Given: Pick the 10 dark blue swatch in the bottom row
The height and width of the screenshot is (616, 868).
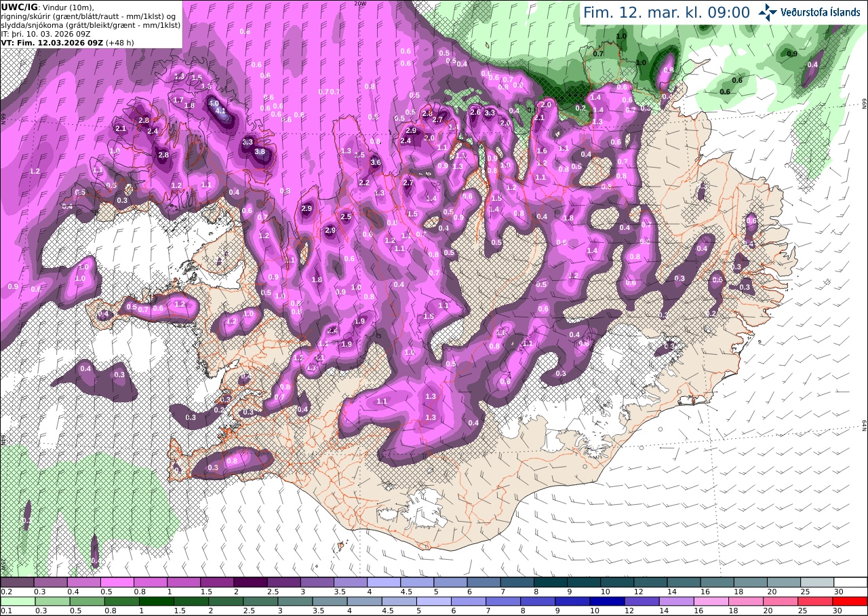Looking at the screenshot, I should click(x=607, y=601).
